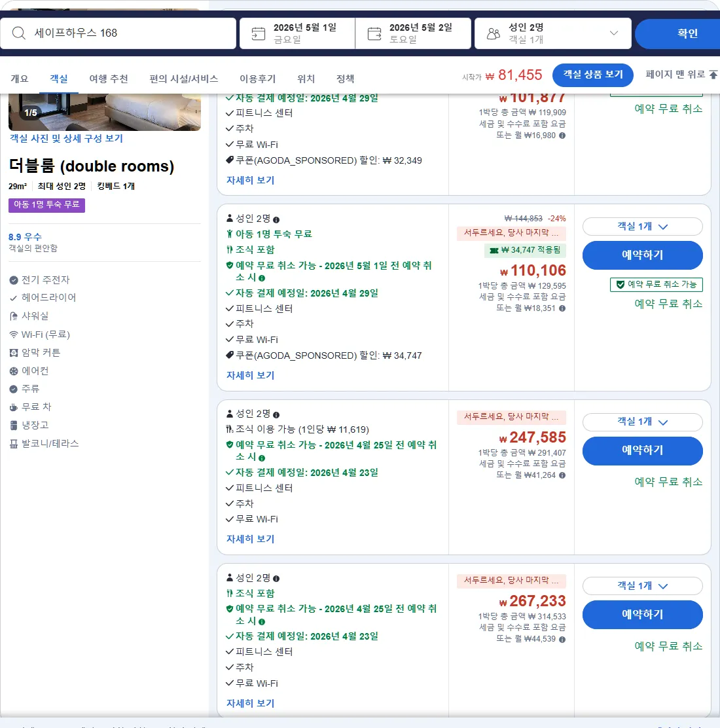Expand 자세히 보기 under ₩ 32,349 coupon
Viewport: 720px width, 728px height.
click(x=250, y=180)
